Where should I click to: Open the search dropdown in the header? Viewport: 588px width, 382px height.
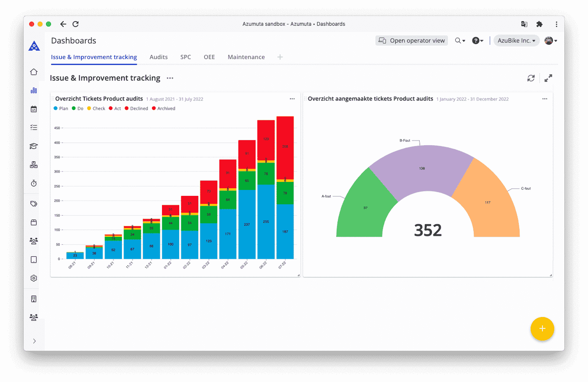(460, 40)
